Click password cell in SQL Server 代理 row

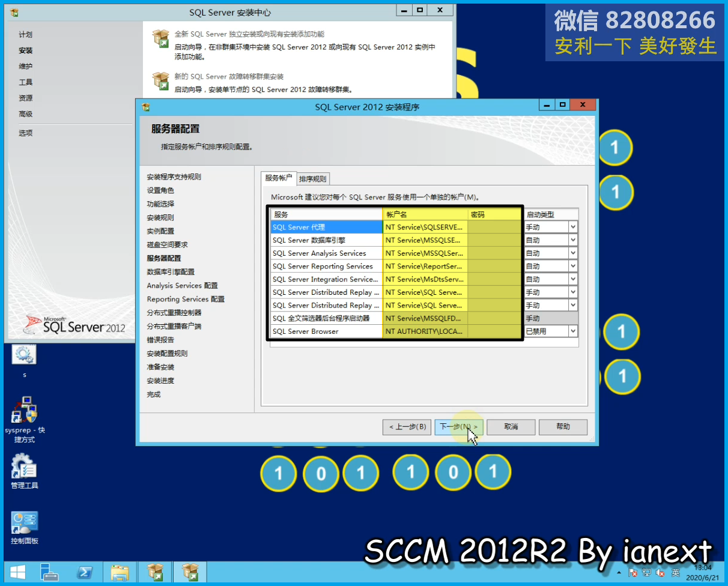(x=495, y=227)
